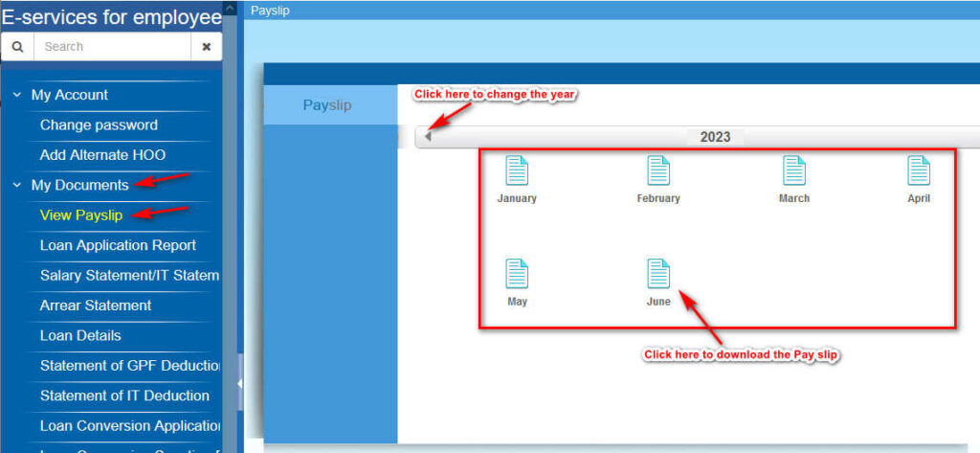Collapse the My Documents section chevron

pyautogui.click(x=17, y=185)
